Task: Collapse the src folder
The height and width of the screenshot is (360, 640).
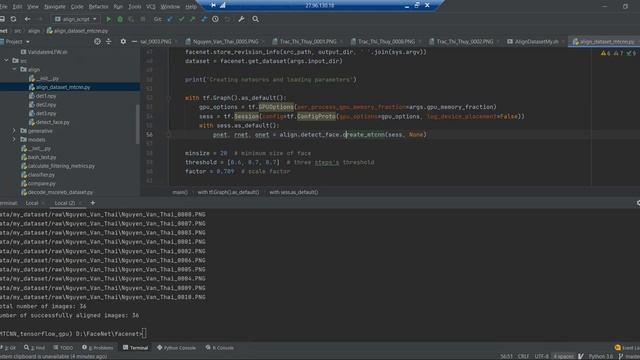Action: pyautogui.click(x=6, y=60)
